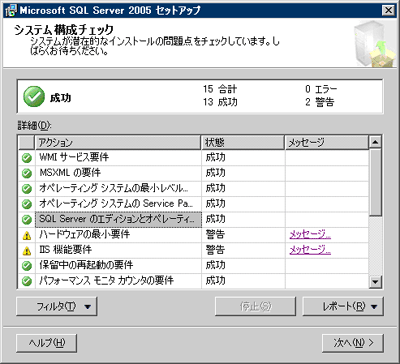Click 警告 status of IIS 機能要件
400x364 pixels.
215,250
